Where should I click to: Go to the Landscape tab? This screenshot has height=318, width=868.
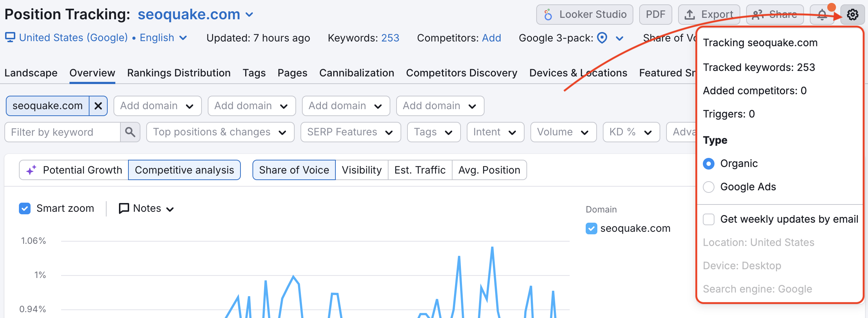coord(31,73)
